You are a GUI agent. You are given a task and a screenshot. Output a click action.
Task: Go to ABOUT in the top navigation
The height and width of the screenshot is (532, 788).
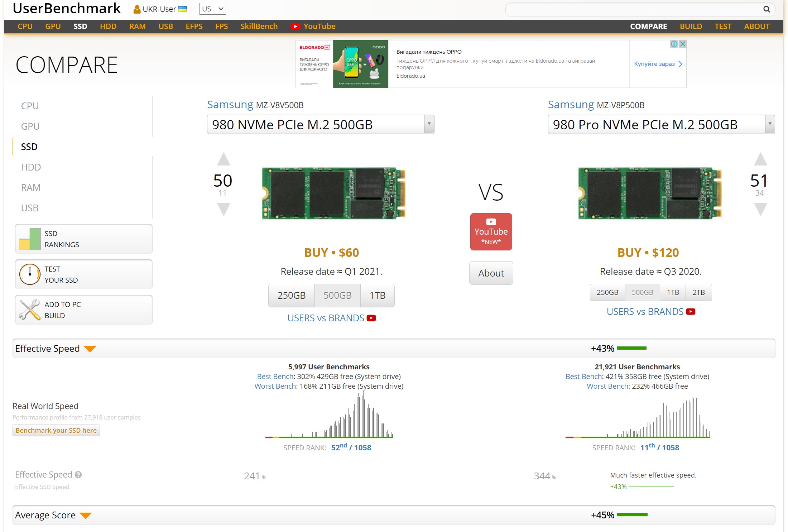757,27
